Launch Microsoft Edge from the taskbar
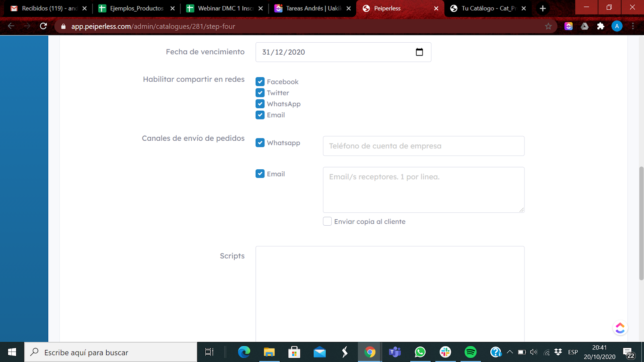644x362 pixels. pyautogui.click(x=244, y=352)
